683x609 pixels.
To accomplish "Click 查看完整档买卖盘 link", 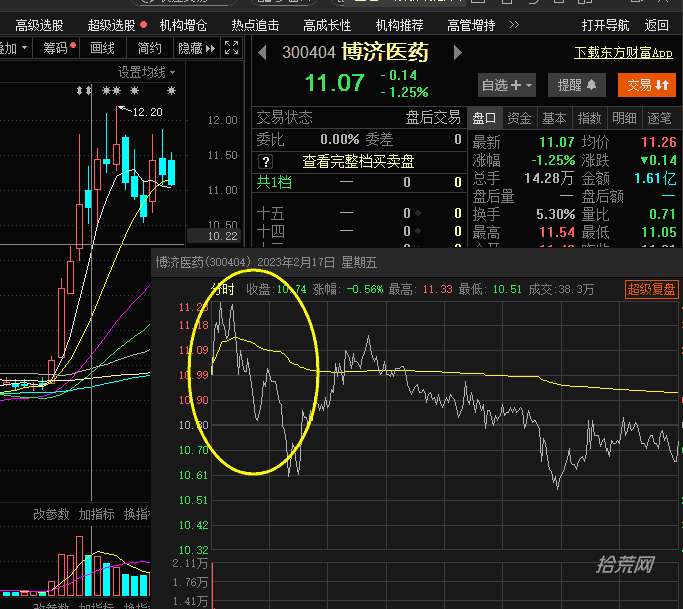I will [358, 162].
